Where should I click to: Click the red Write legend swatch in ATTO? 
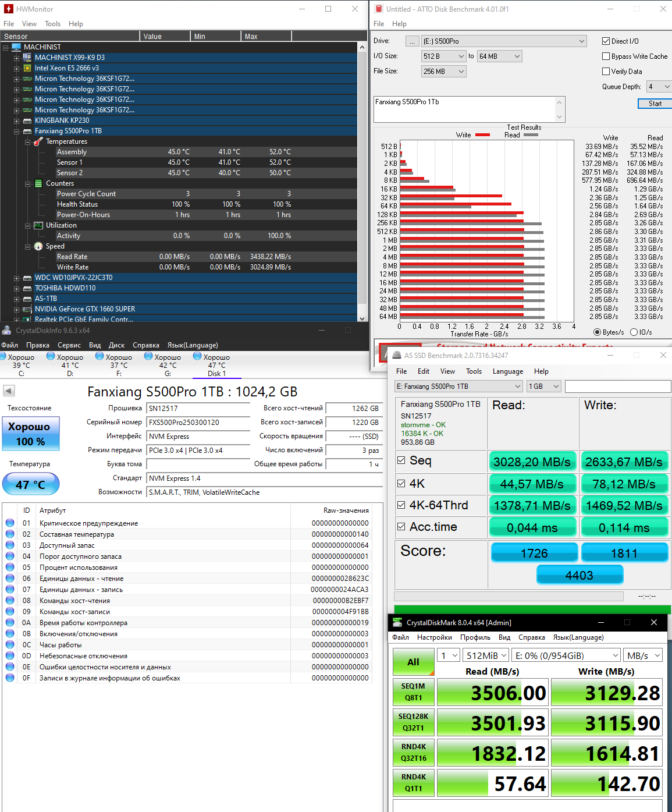[482, 135]
